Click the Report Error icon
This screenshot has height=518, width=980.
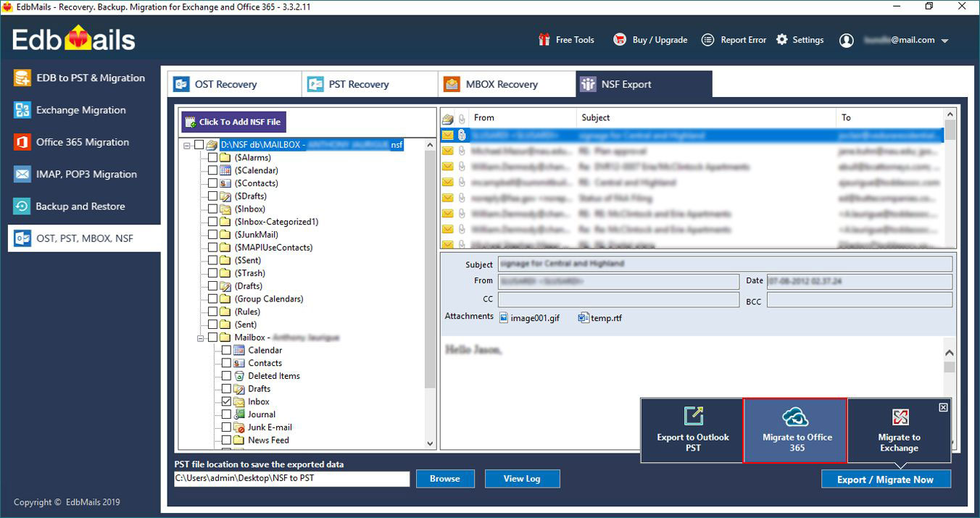coord(708,40)
